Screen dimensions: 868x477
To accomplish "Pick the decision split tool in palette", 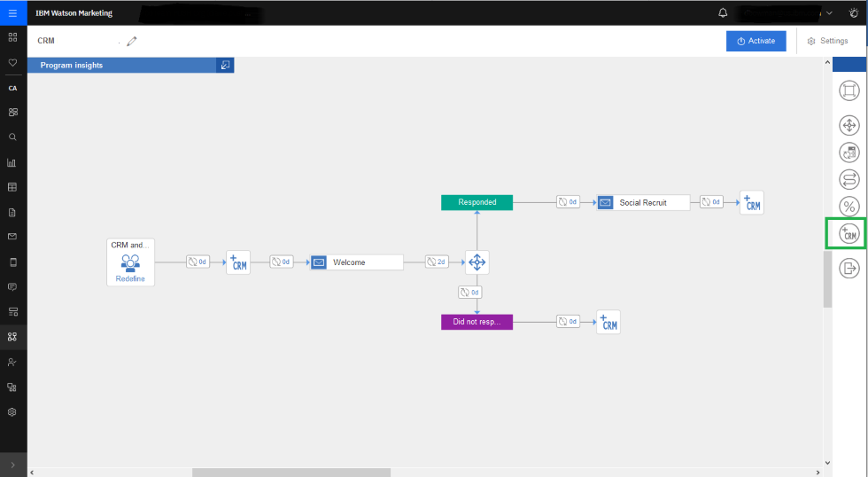I will [849, 125].
